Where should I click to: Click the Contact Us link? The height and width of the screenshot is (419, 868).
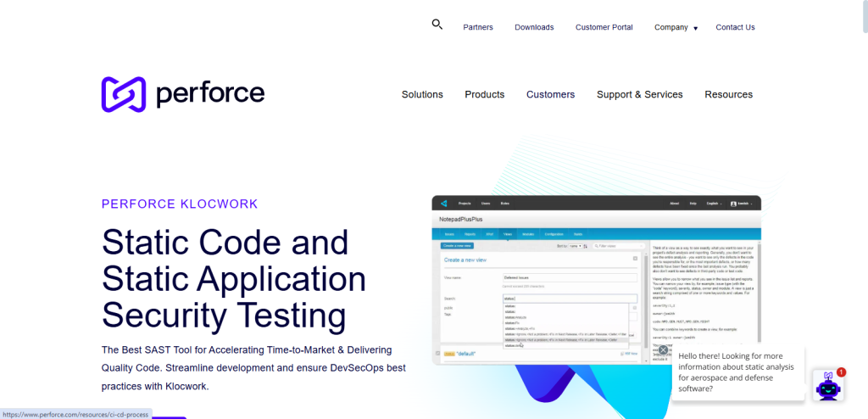click(735, 27)
